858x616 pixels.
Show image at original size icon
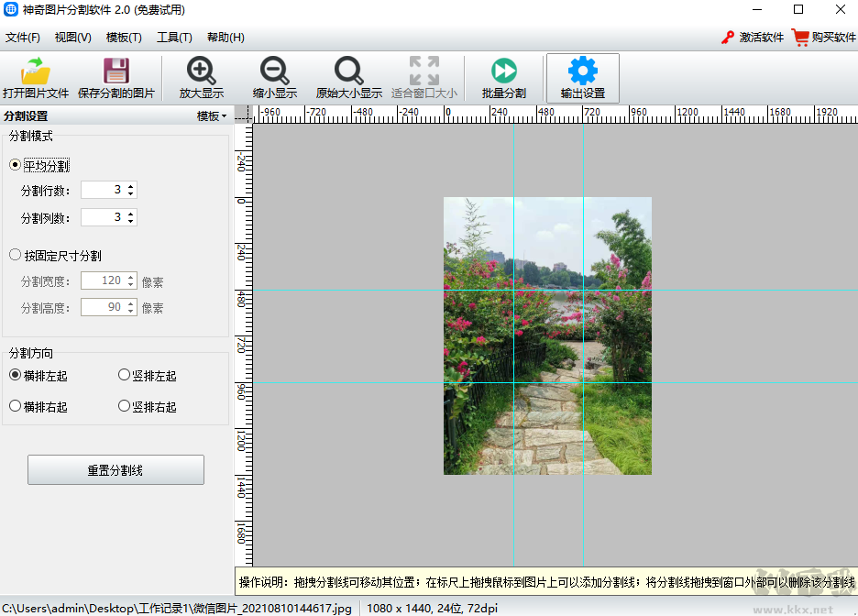348,71
